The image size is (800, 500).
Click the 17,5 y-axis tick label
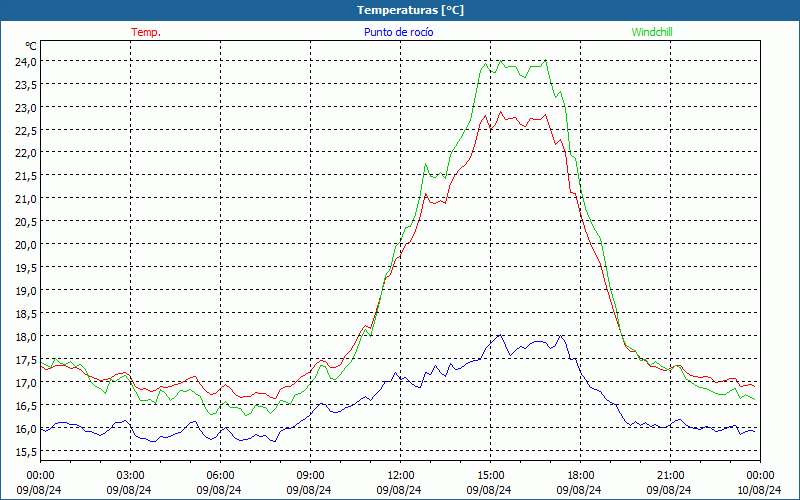coord(25,360)
